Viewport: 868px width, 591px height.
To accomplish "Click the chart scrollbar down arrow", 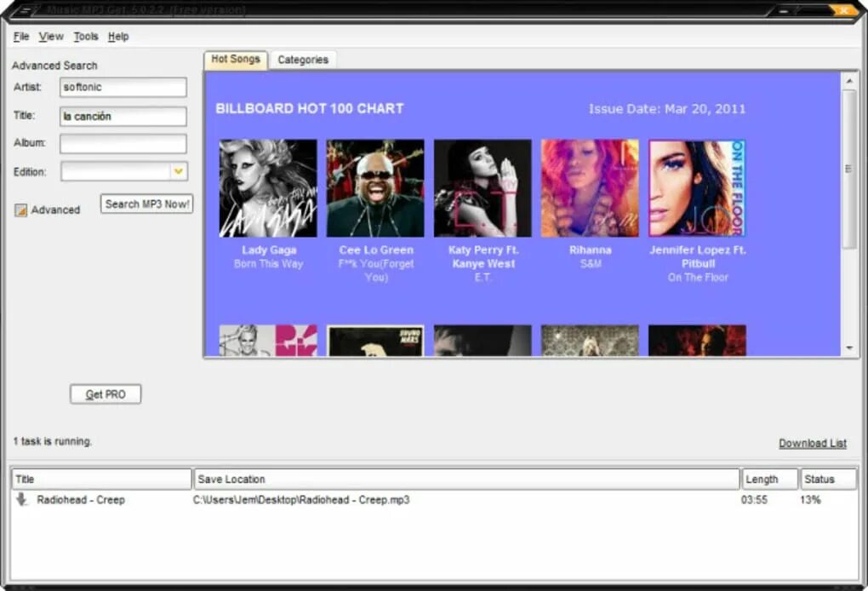I will pos(849,347).
